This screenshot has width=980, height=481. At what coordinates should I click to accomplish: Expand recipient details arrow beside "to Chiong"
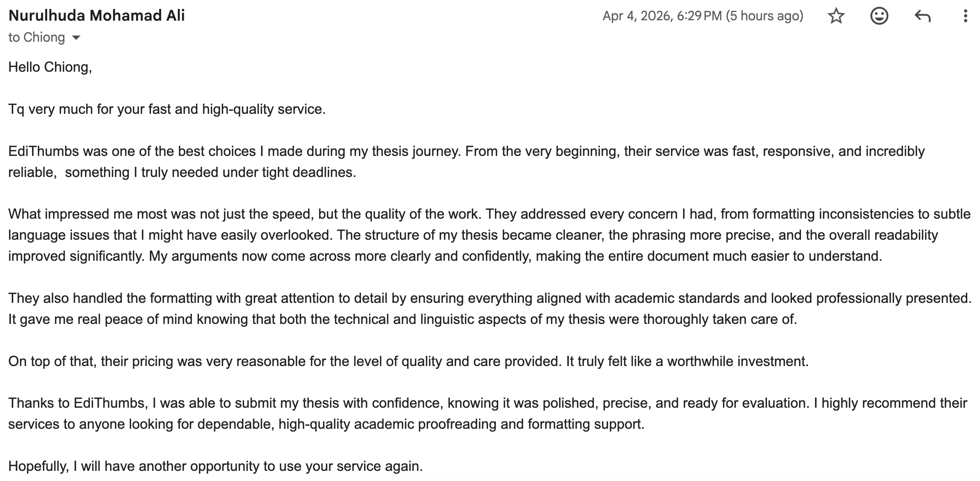[76, 38]
